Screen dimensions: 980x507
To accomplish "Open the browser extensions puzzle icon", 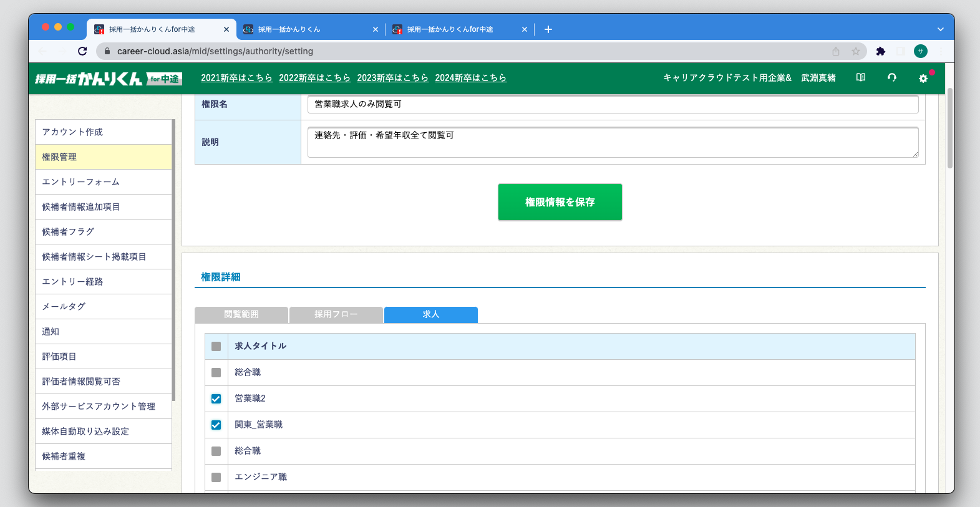I will 881,51.
